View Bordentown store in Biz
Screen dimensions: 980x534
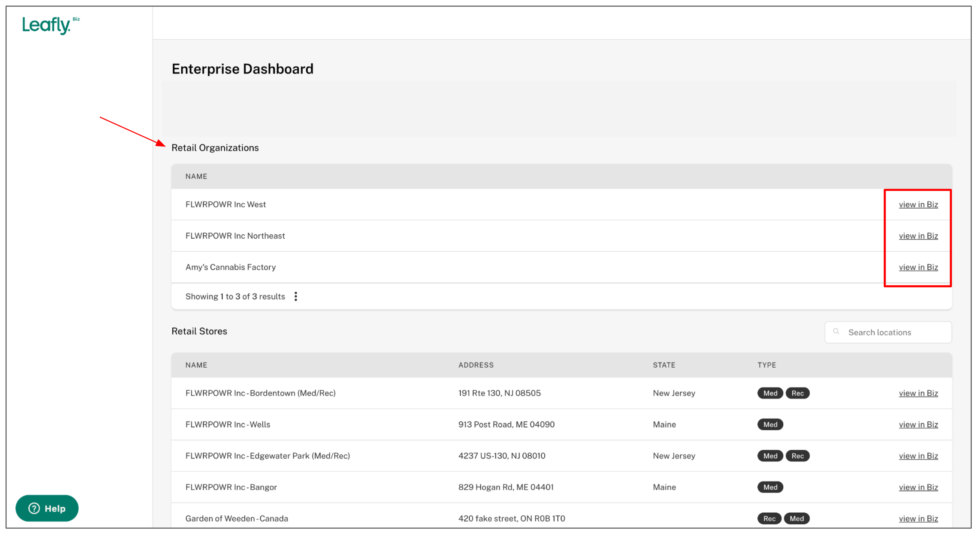tap(917, 393)
